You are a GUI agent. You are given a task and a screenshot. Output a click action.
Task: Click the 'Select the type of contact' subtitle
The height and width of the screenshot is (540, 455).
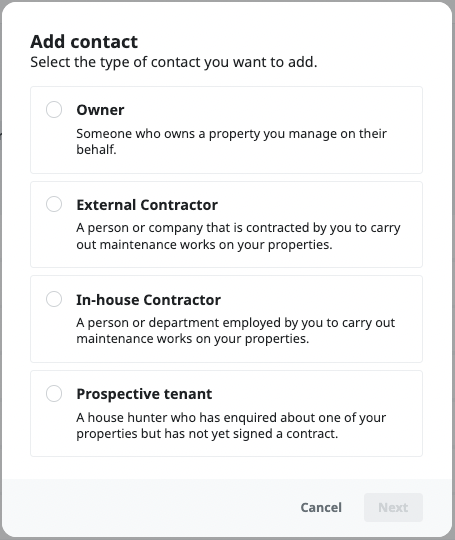(174, 62)
